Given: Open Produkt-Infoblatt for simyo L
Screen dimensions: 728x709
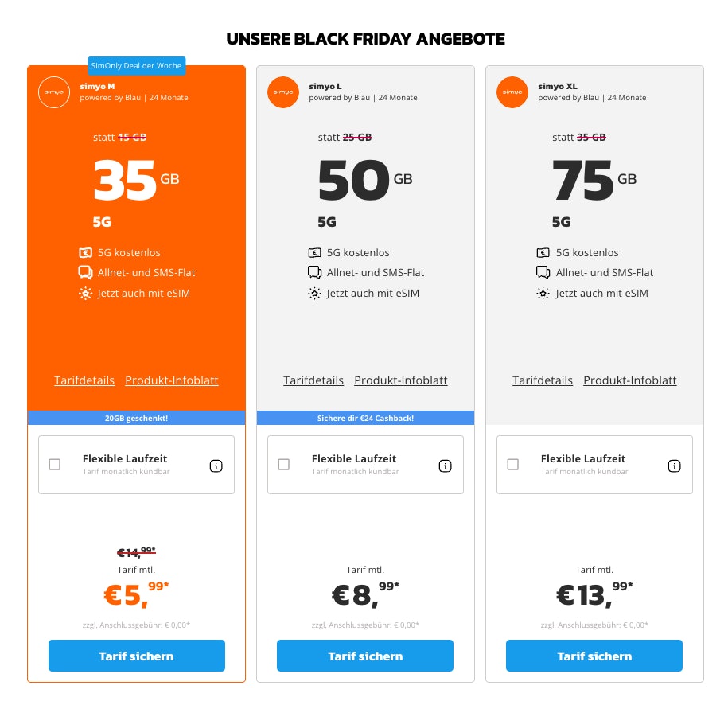Looking at the screenshot, I should (401, 380).
